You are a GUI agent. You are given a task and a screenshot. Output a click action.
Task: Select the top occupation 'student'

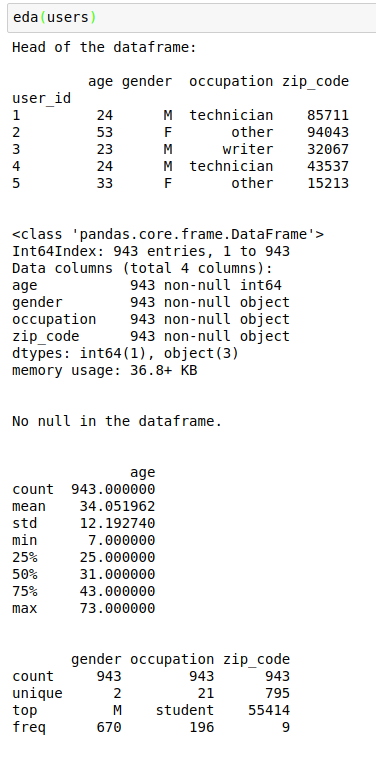coord(185,711)
